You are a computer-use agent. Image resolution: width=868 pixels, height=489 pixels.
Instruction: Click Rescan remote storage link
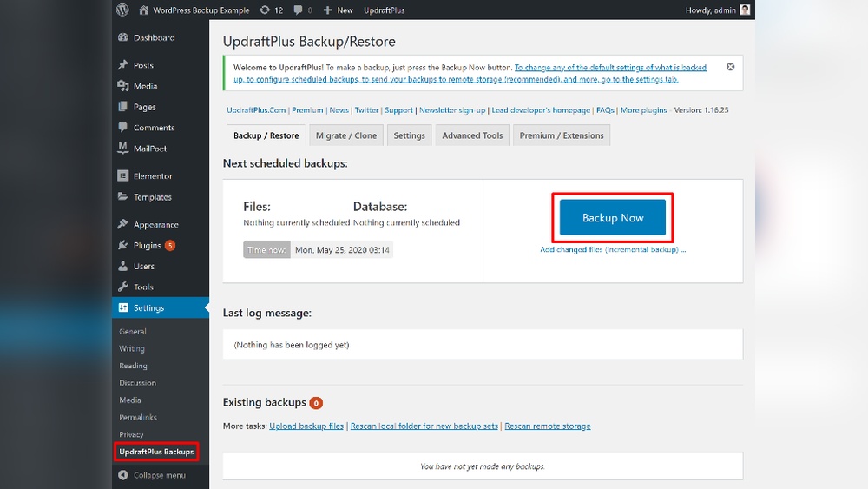click(x=548, y=426)
